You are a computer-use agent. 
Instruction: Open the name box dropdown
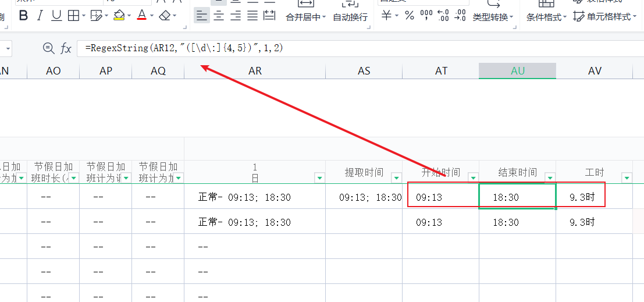pyautogui.click(x=8, y=49)
